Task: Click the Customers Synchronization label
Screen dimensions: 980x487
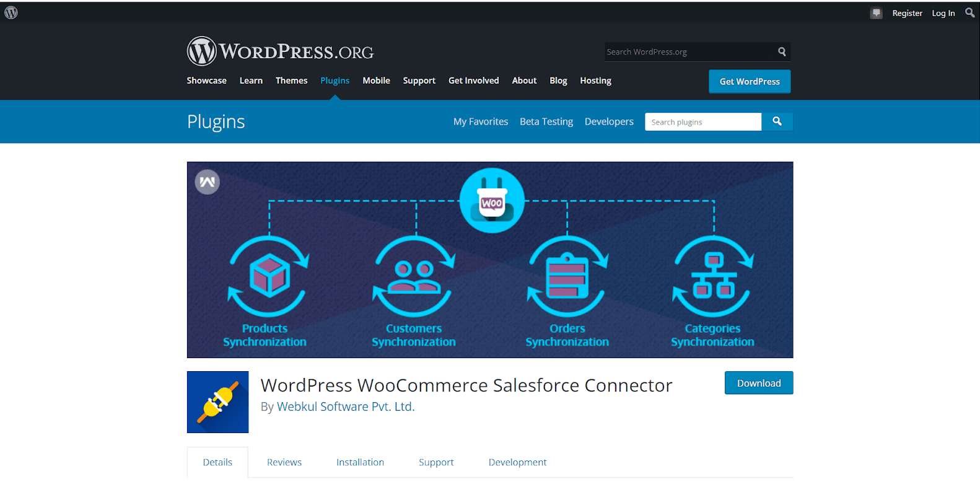Action: [414, 335]
